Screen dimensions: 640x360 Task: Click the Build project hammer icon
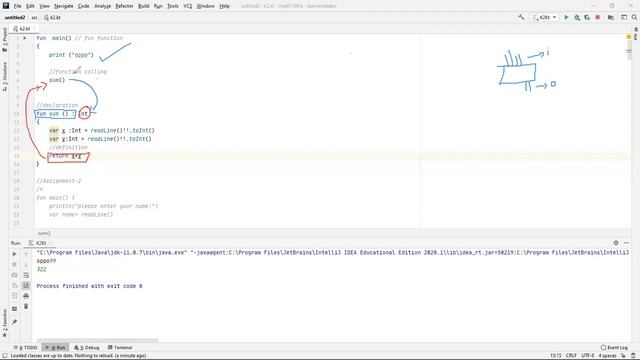[521, 17]
